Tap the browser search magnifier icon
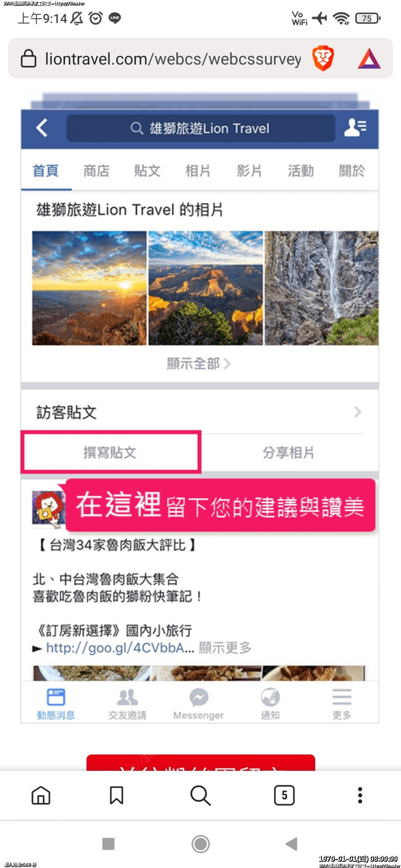 200,795
